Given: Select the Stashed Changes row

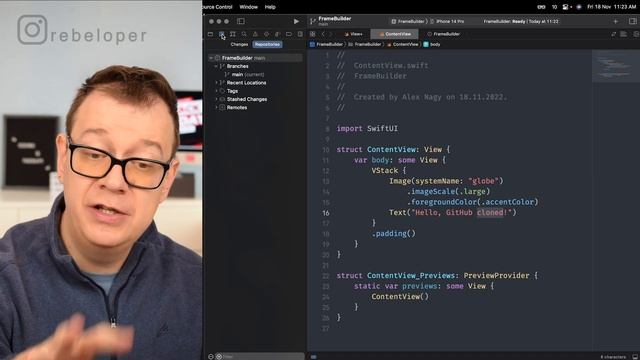Looking at the screenshot, I should (x=255, y=99).
